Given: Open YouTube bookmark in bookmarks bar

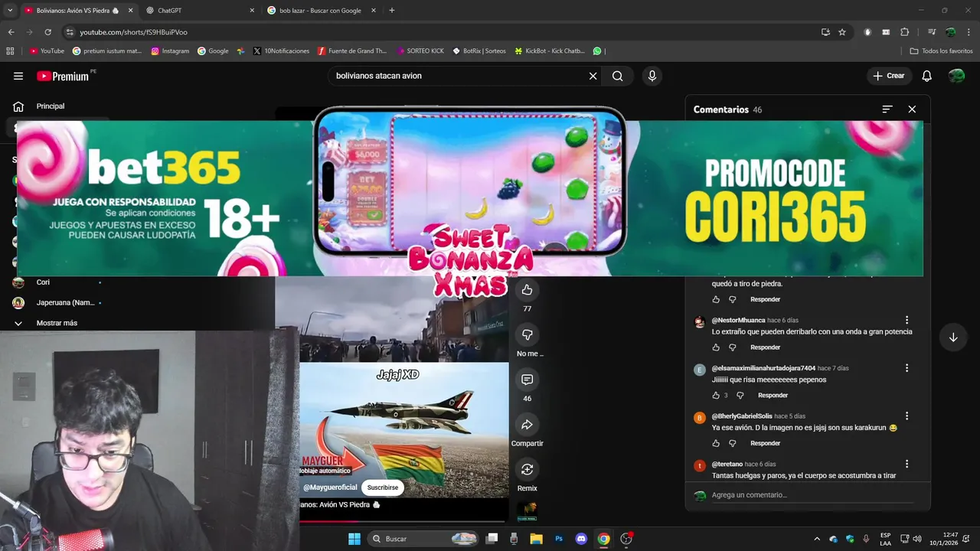Looking at the screenshot, I should pyautogui.click(x=47, y=51).
